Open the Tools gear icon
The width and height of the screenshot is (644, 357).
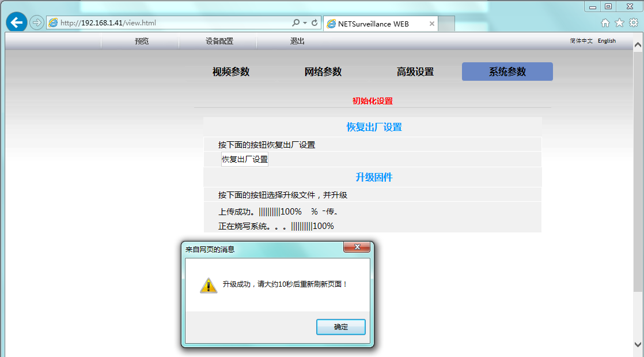[x=633, y=23]
